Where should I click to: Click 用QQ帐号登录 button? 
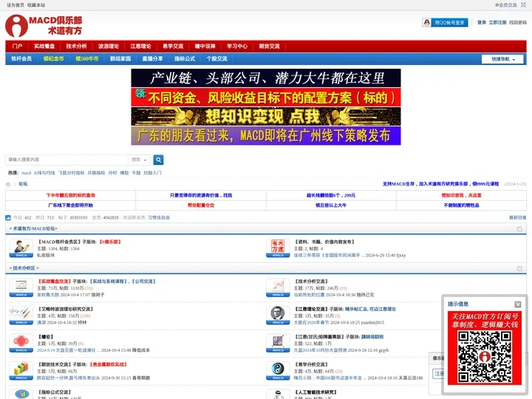pos(445,23)
